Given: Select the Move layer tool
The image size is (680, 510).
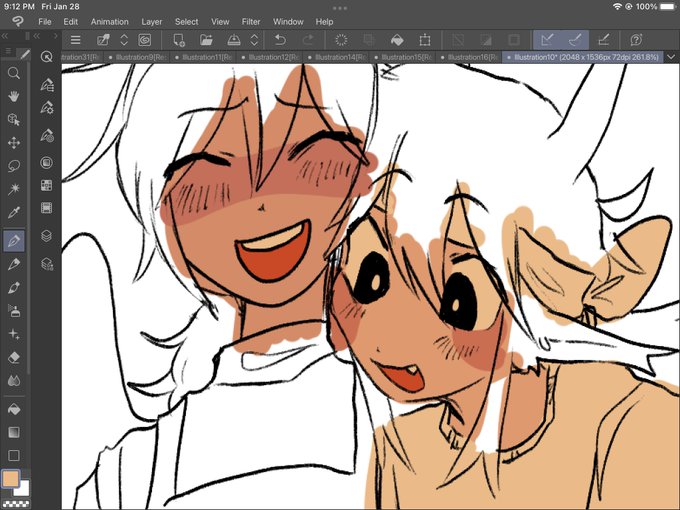Looking at the screenshot, I should click(x=14, y=143).
